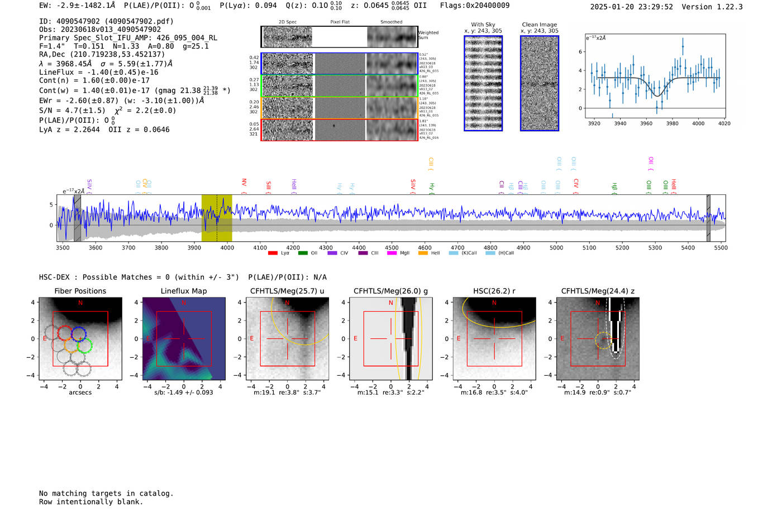Click the With Sky image panel
Image resolution: width=782 pixels, height=532 pixels.
click(483, 83)
